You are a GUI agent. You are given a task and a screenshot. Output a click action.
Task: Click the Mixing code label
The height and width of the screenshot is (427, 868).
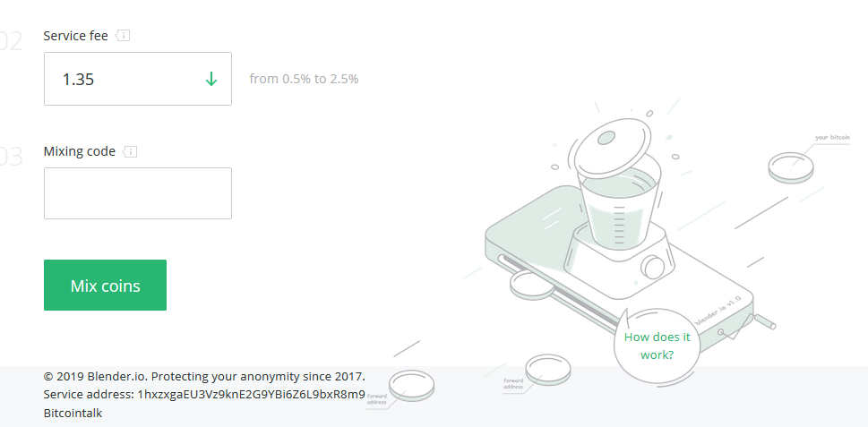coord(80,151)
